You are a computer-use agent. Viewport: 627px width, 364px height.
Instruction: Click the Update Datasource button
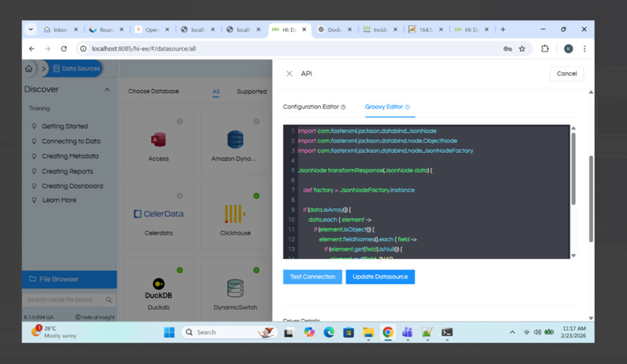pyautogui.click(x=380, y=277)
